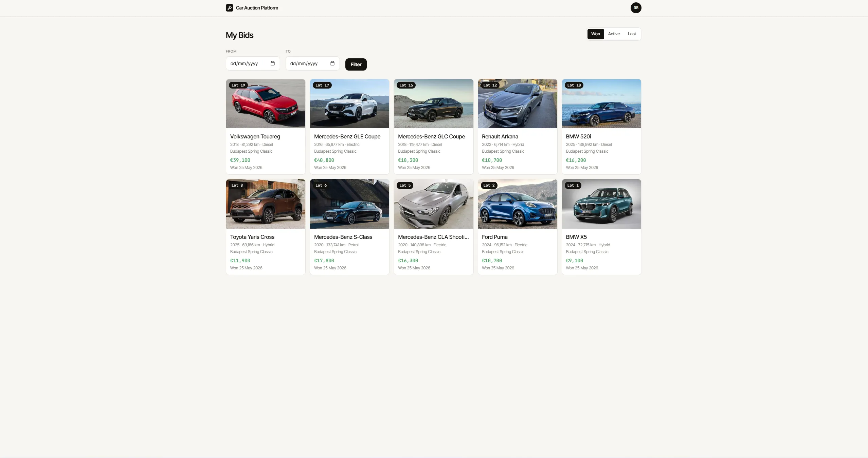This screenshot has width=868, height=458.
Task: Click the Lot 1 badge
Action: click(573, 185)
